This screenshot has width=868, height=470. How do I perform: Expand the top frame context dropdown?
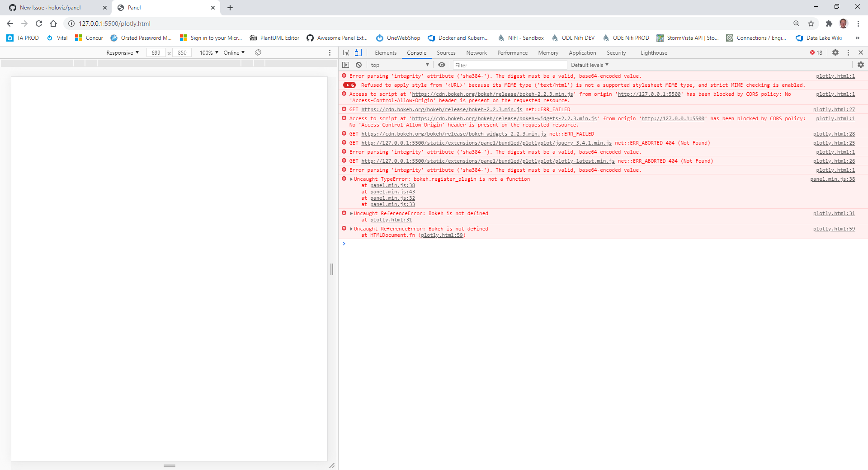(400, 65)
